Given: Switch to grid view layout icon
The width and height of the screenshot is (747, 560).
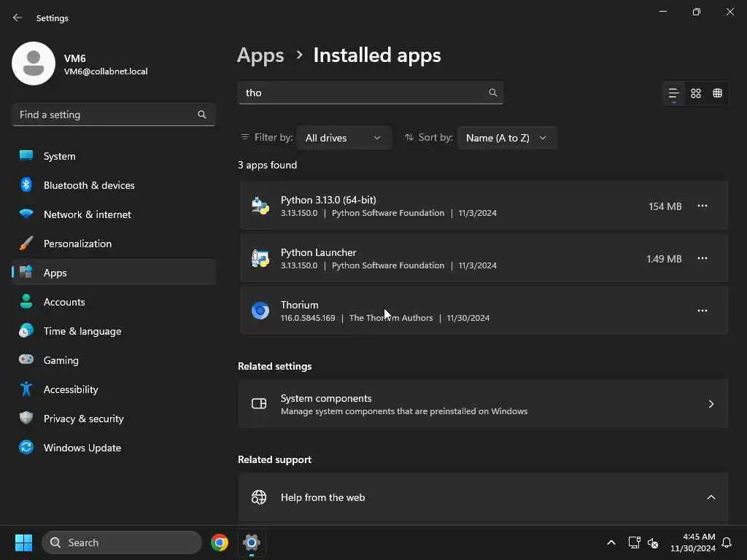Looking at the screenshot, I should pos(696,93).
